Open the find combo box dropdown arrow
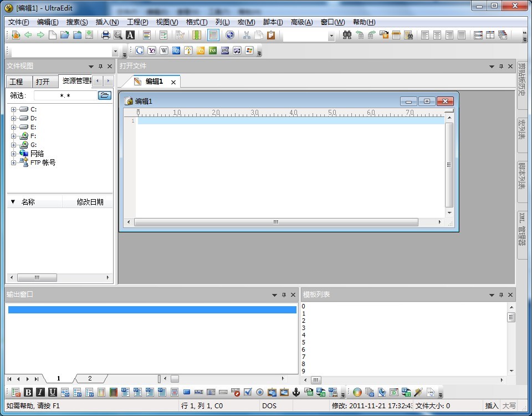Screen dimensions: 532x416 point(331,35)
